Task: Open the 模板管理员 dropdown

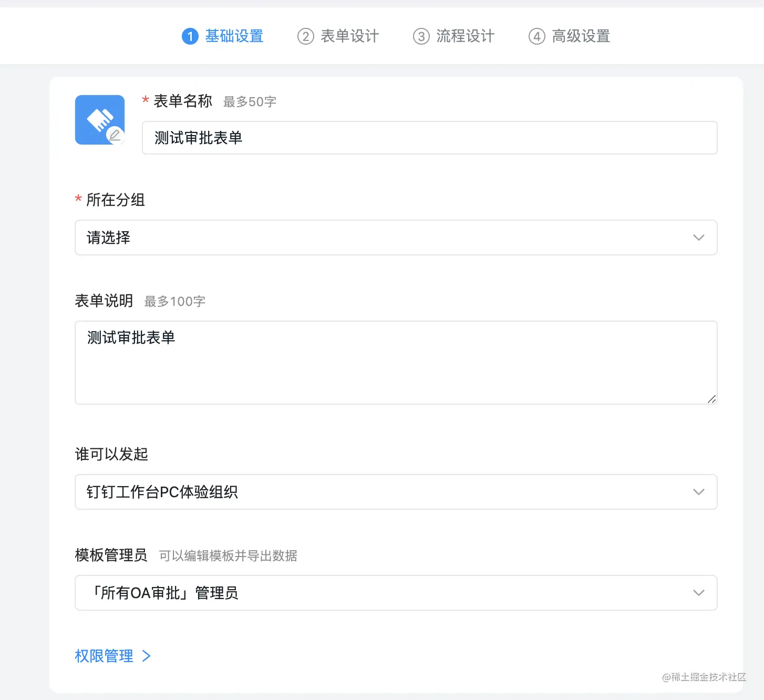Action: 396,593
